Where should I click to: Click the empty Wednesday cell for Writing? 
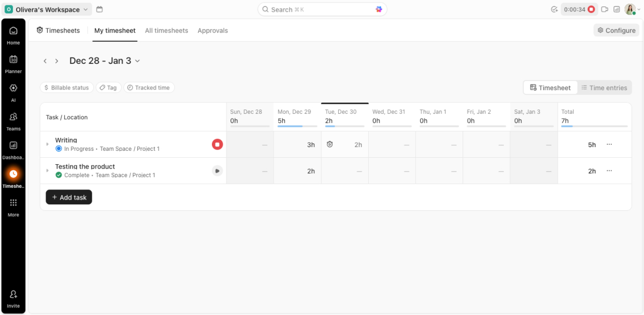tap(392, 144)
